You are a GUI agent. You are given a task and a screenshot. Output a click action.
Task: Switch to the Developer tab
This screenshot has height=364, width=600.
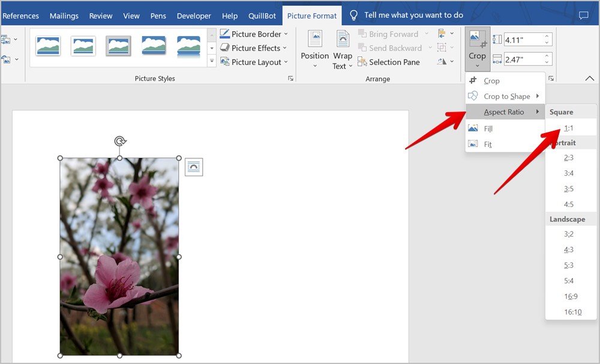tap(194, 16)
